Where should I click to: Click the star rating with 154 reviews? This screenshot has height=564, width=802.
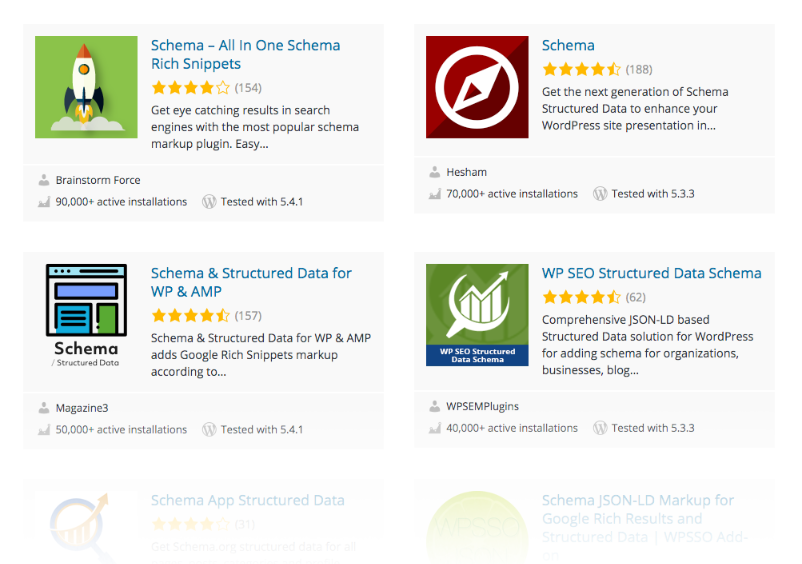[191, 88]
